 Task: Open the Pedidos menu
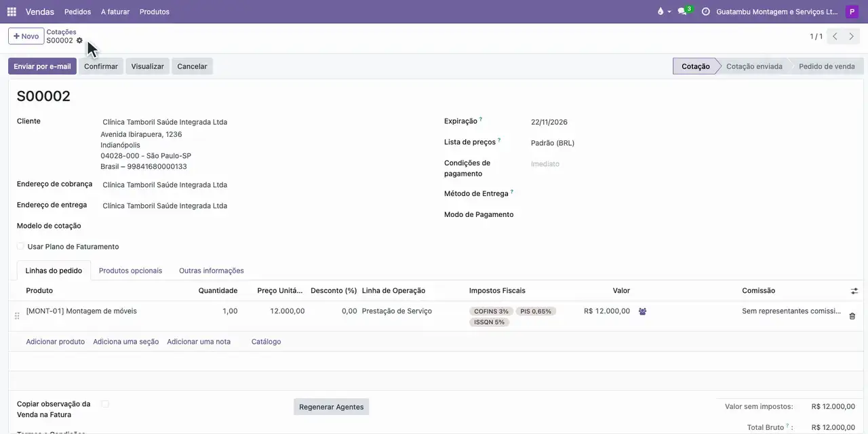[x=78, y=12]
